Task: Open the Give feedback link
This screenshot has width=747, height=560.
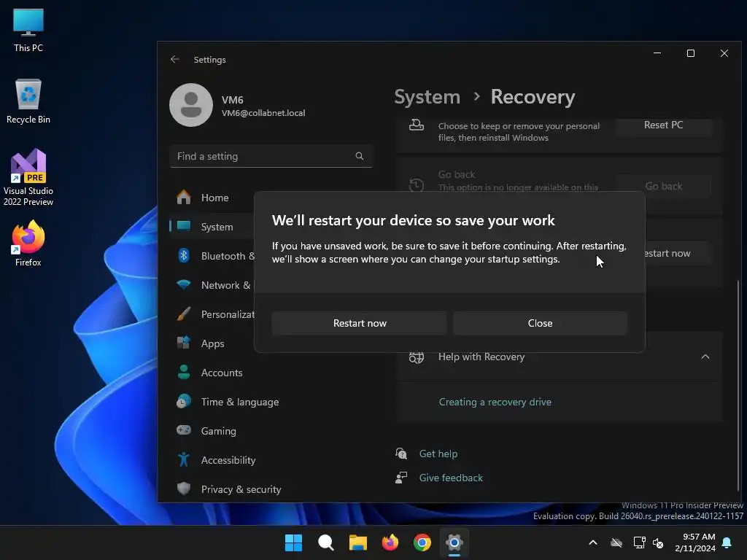Action: 451,478
